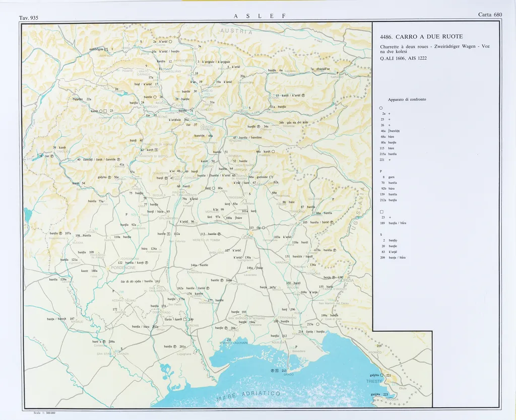
Task: Click the square symbol beside point 23
Action: pyautogui.click(x=105, y=111)
